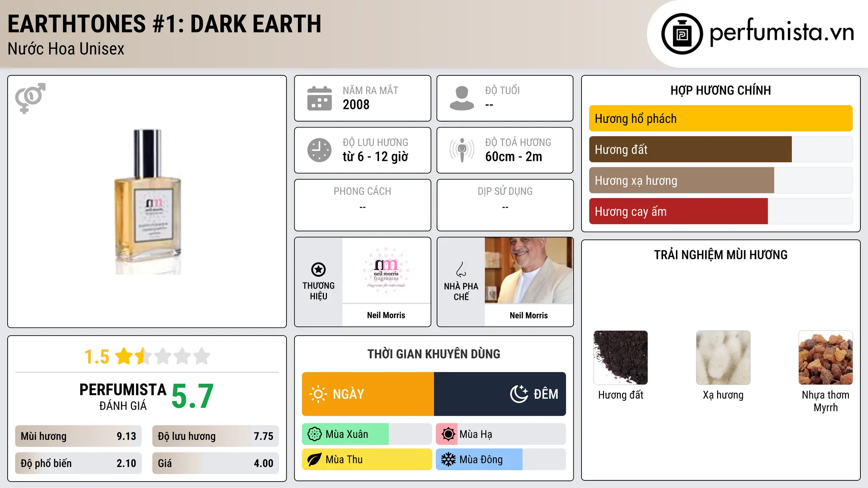
Task: Select the dark Đêm nighttime segment
Action: coord(500,394)
